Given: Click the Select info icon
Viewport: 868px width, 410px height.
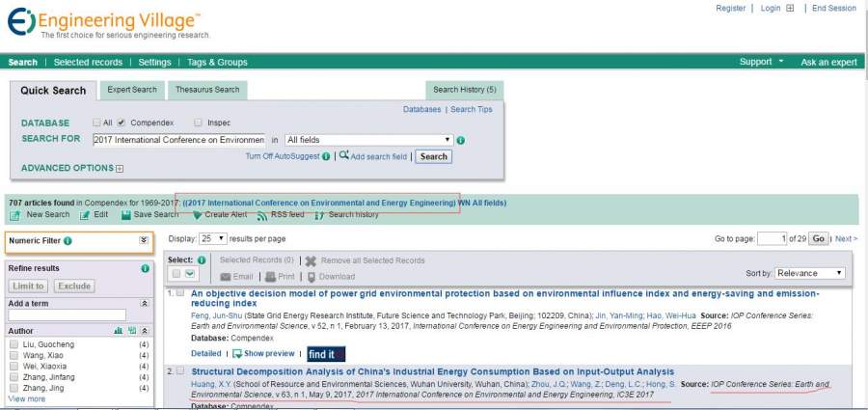Looking at the screenshot, I should click(202, 260).
